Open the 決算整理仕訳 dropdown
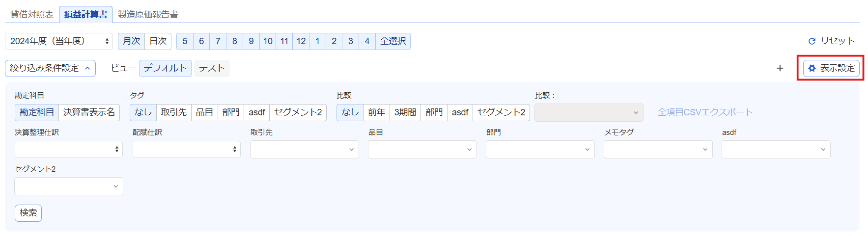The height and width of the screenshot is (236, 868). (x=69, y=149)
